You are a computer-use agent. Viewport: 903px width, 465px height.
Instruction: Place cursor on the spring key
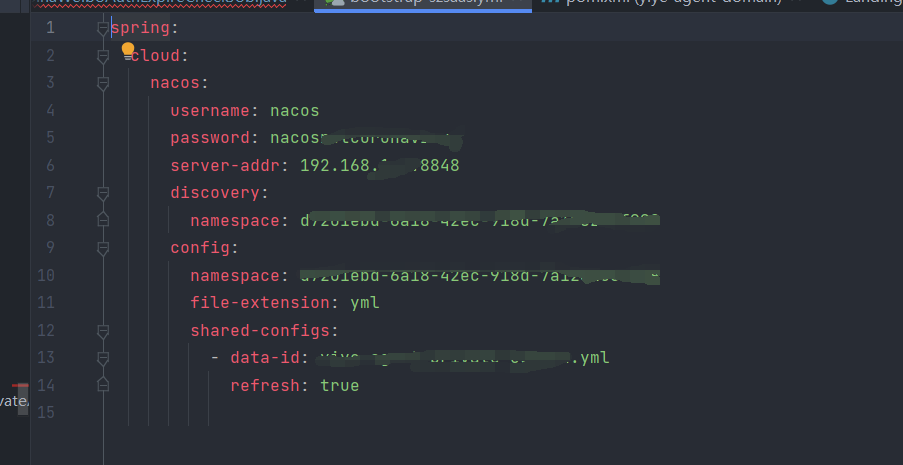point(141,28)
